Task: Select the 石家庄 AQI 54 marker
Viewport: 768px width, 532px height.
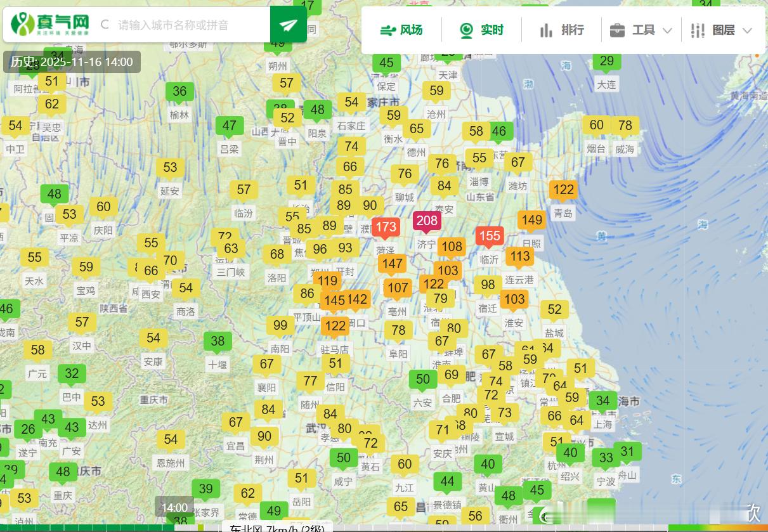Action: click(351, 103)
